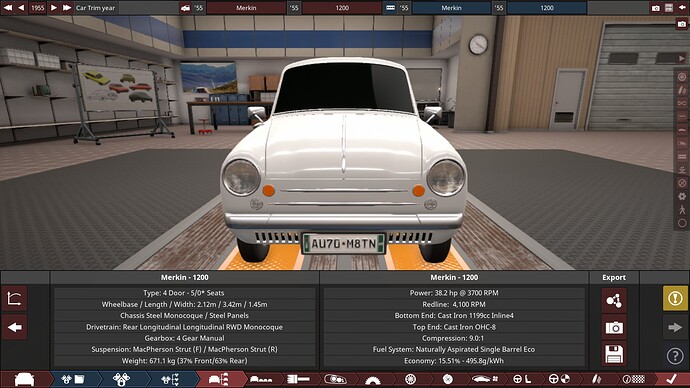Image resolution: width=690 pixels, height=388 pixels.
Task: Click the Chassis Steel Monocoque row
Action: click(x=184, y=316)
